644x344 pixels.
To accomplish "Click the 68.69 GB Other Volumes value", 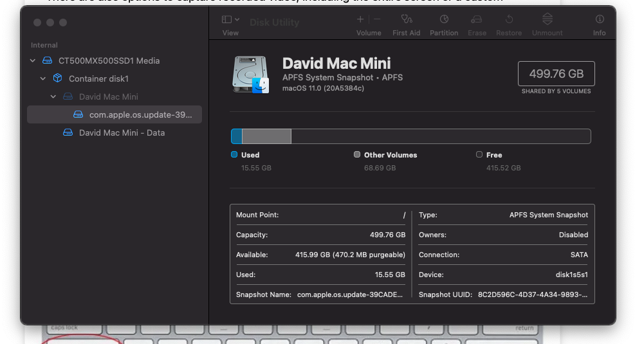I will tap(380, 168).
